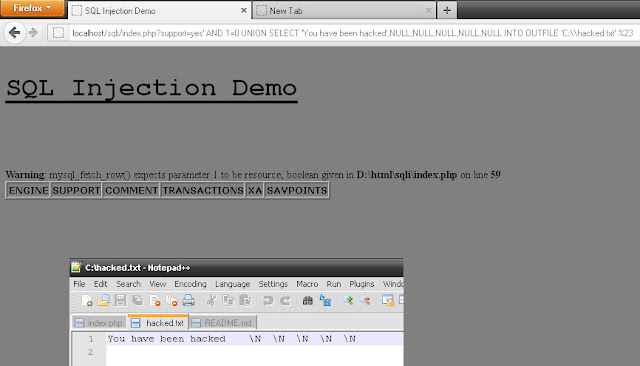Zoom out using the magnifier minus icon
This screenshot has width=640, height=366.
pyautogui.click(x=365, y=301)
